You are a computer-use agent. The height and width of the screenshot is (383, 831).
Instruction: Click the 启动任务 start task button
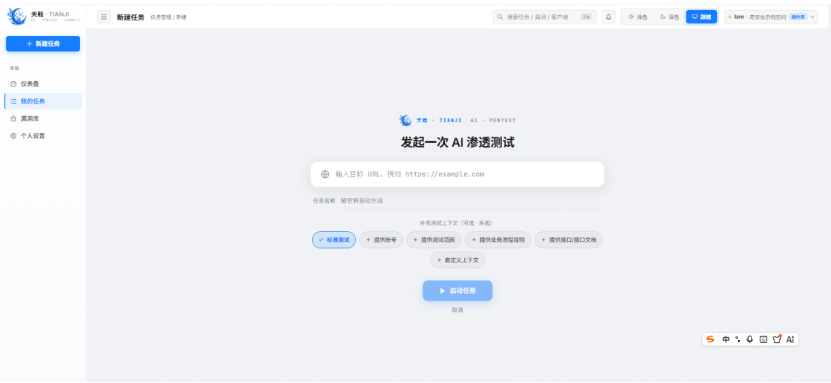pyautogui.click(x=457, y=291)
